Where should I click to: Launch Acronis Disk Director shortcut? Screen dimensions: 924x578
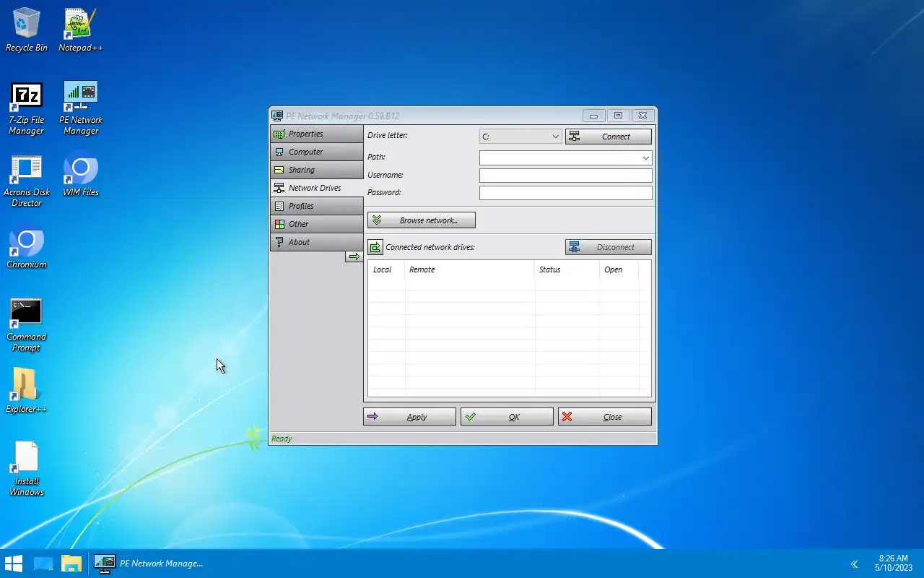click(27, 180)
